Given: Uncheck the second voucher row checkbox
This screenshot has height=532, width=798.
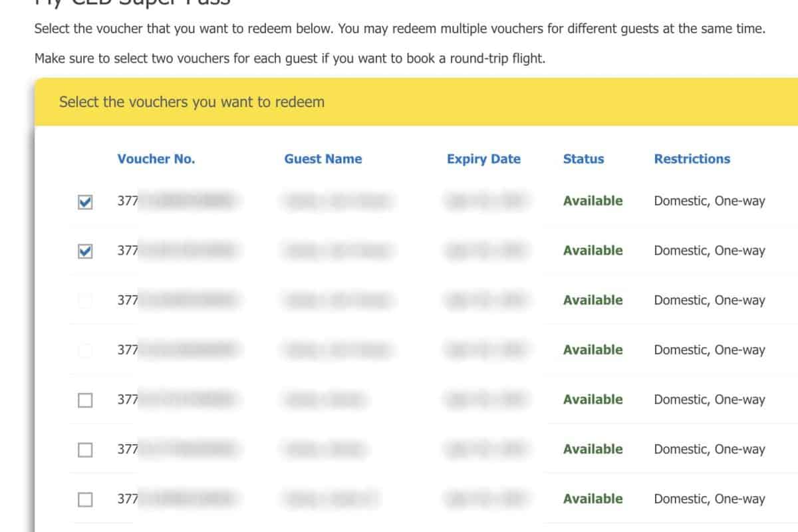Looking at the screenshot, I should (x=85, y=251).
